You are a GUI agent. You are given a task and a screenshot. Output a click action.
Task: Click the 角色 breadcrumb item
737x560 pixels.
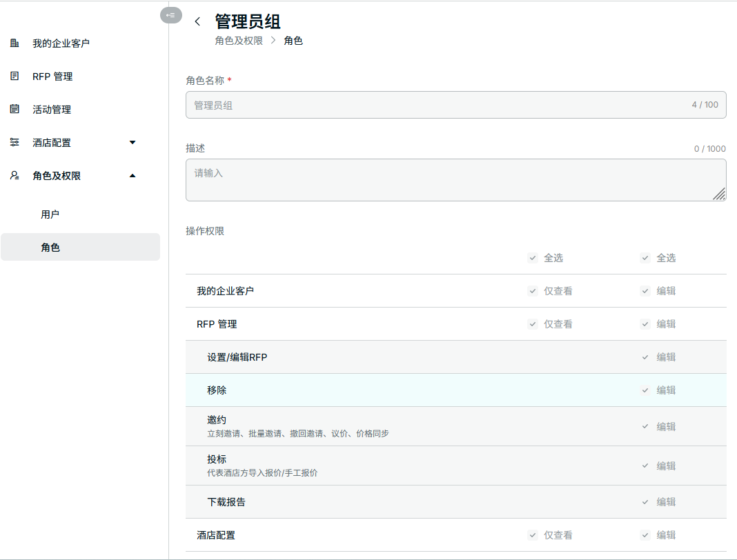(x=293, y=41)
